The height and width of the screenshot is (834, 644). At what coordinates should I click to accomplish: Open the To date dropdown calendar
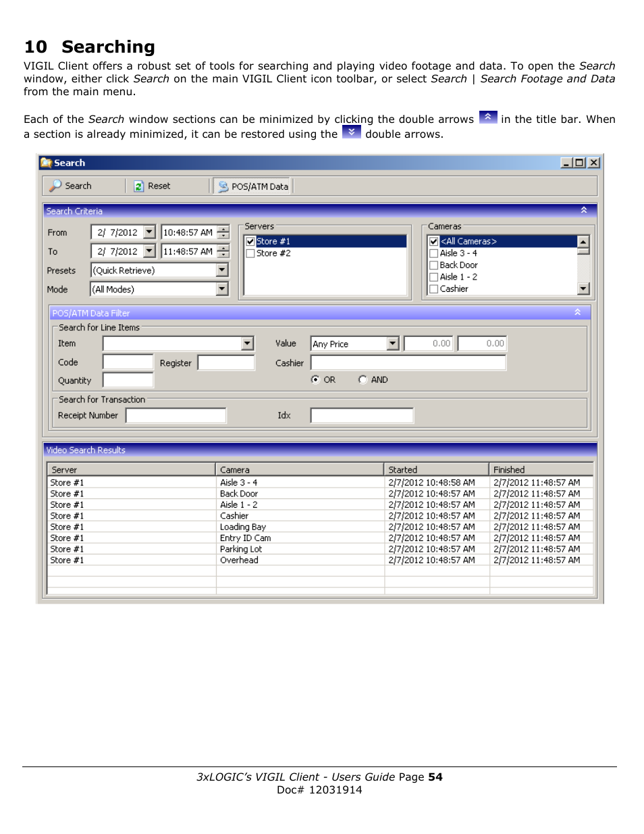[149, 251]
